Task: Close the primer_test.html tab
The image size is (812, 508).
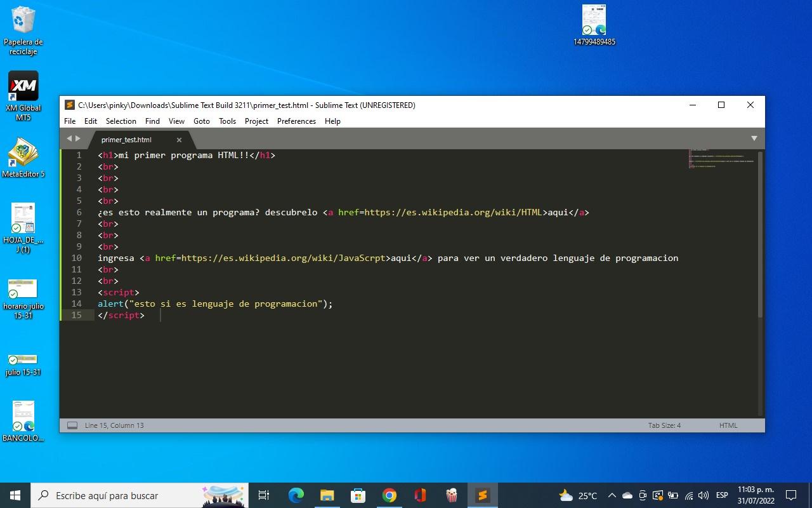Action: (x=179, y=140)
